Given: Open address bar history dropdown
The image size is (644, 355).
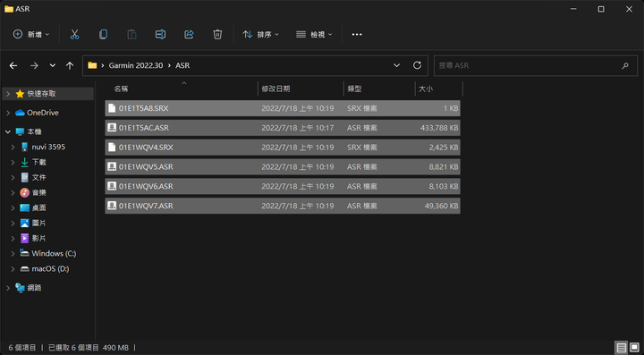Looking at the screenshot, I should pyautogui.click(x=397, y=65).
